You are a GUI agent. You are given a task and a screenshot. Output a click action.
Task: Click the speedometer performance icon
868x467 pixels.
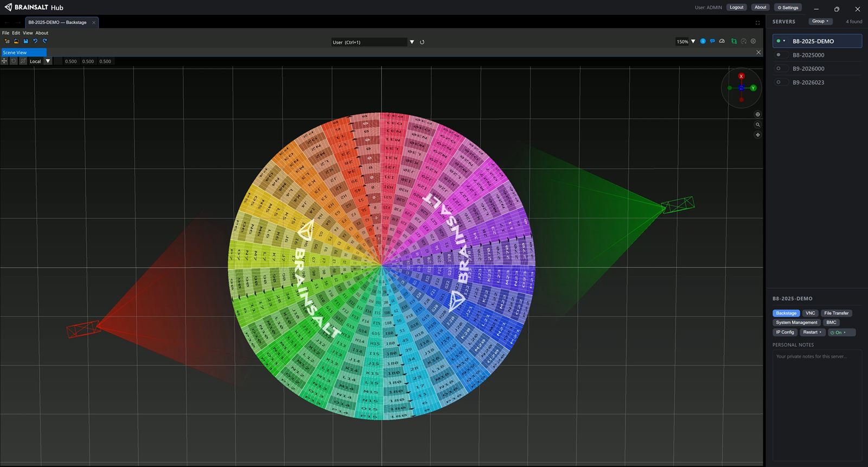click(722, 41)
